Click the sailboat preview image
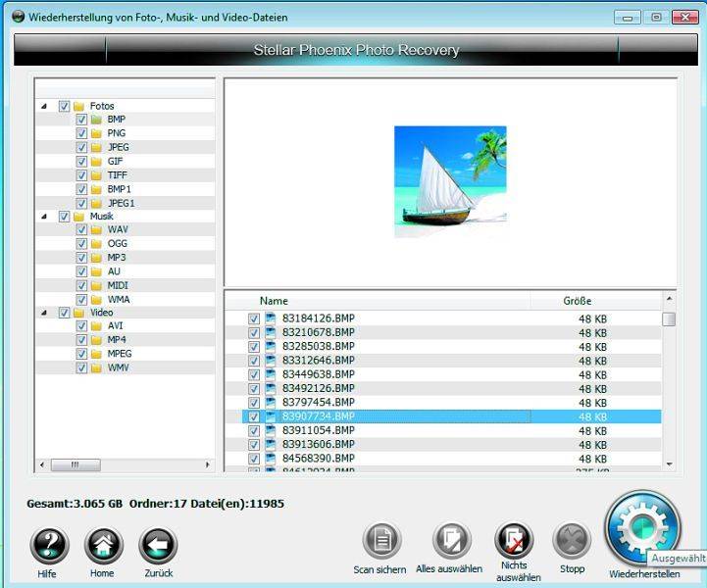Image resolution: width=707 pixels, height=588 pixels. pos(450,181)
